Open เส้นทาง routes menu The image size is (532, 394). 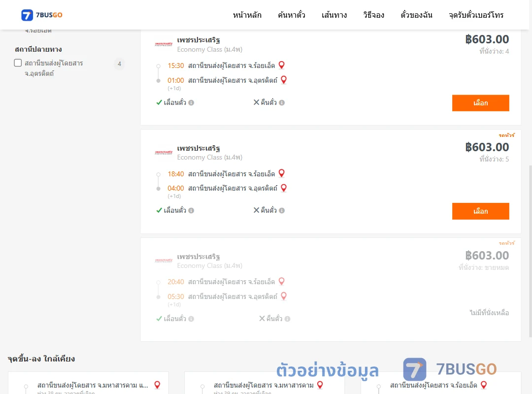pos(334,15)
